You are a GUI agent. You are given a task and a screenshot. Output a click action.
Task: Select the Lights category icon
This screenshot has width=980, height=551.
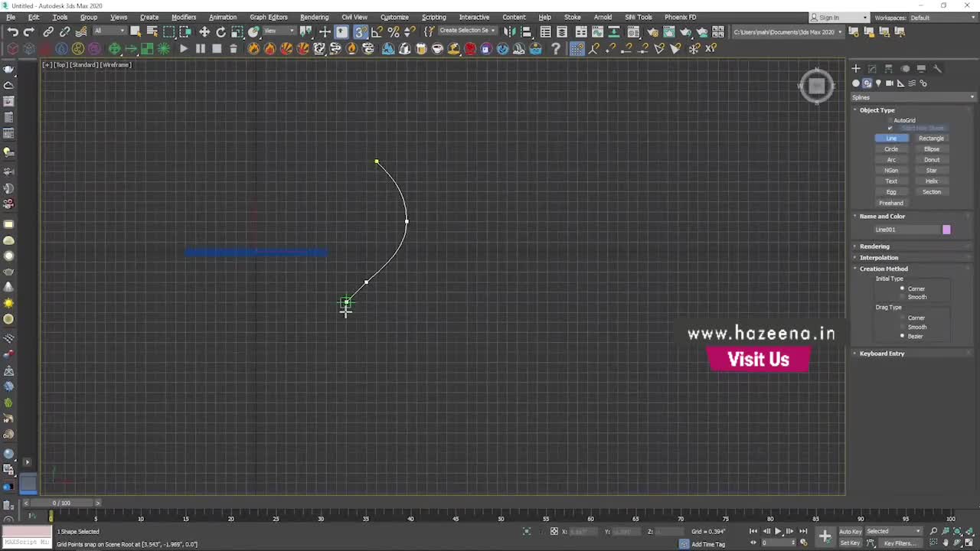[878, 83]
